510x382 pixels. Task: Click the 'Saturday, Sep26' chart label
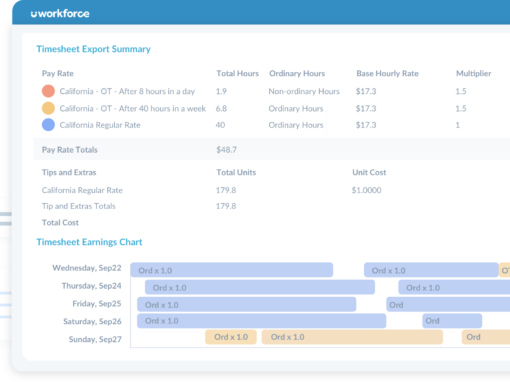92,321
